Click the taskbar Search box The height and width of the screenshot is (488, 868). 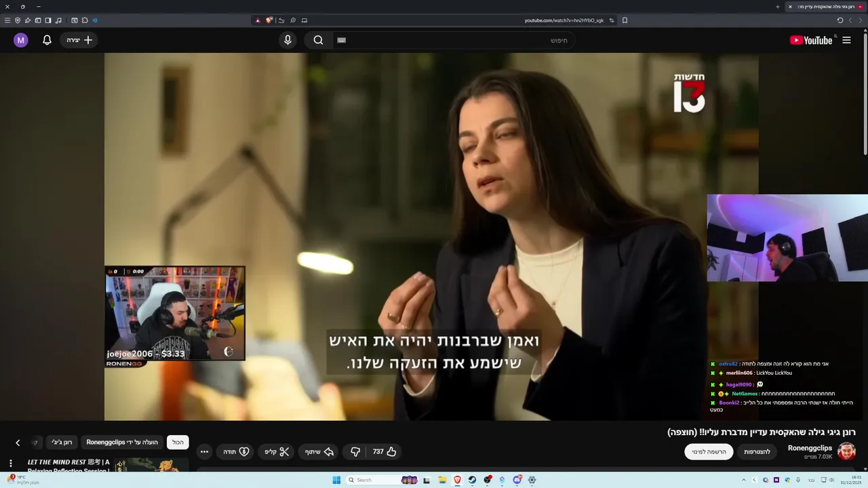pos(382,480)
